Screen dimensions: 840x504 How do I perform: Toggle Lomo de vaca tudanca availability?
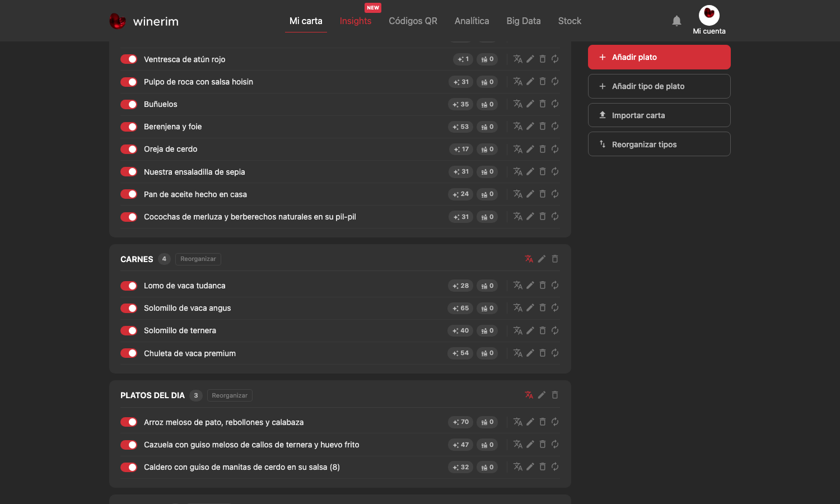[129, 286]
